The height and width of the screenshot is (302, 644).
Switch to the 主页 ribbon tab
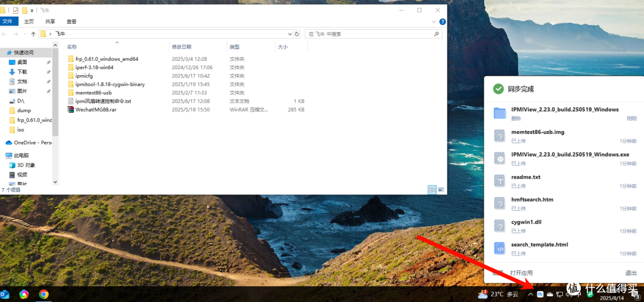tap(29, 21)
